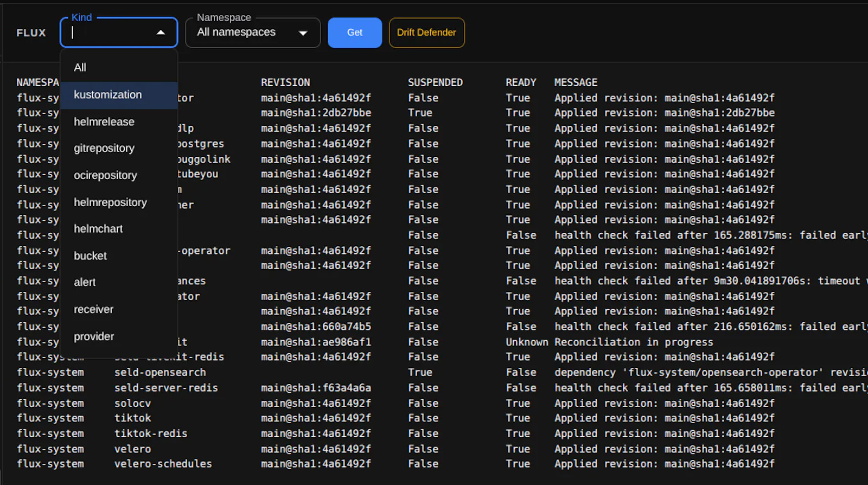Select the tiktok-redis row name
The image size is (868, 485).
coord(151,434)
